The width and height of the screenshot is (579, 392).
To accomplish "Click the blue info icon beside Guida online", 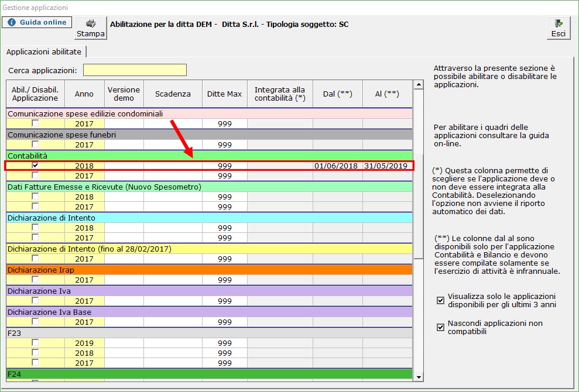I will (12, 22).
